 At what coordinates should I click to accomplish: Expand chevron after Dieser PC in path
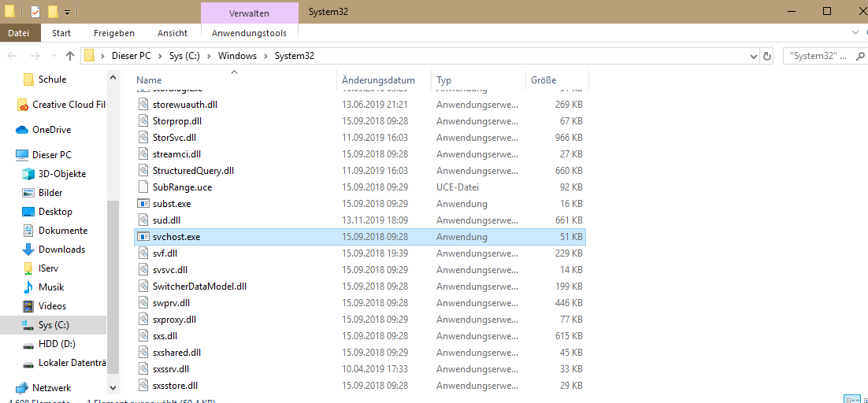[159, 56]
